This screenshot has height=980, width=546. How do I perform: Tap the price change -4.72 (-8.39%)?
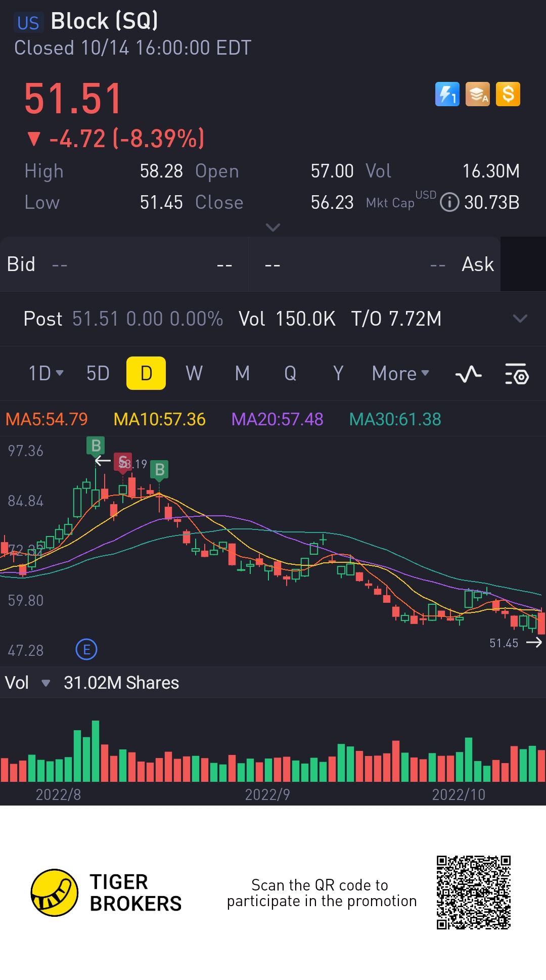(x=116, y=138)
